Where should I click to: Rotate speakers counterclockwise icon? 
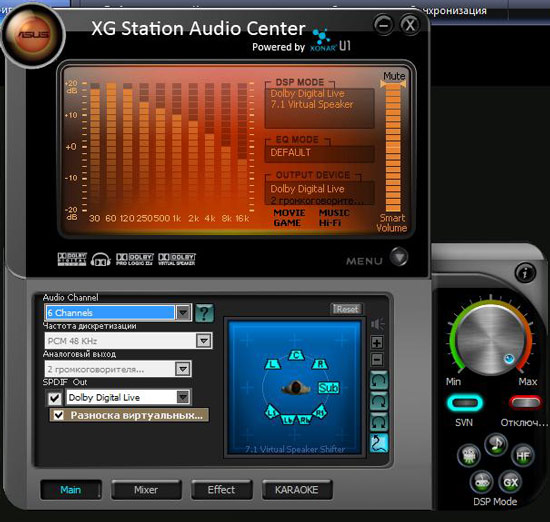[x=379, y=380]
